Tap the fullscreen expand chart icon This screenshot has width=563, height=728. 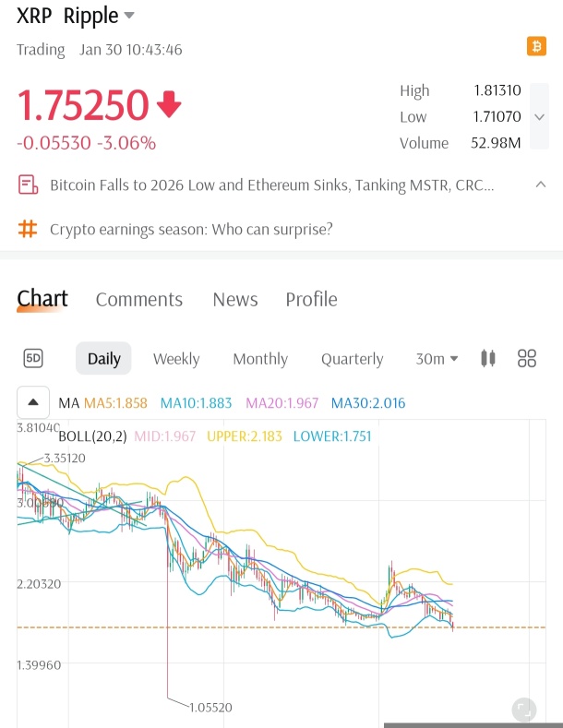[x=524, y=710]
